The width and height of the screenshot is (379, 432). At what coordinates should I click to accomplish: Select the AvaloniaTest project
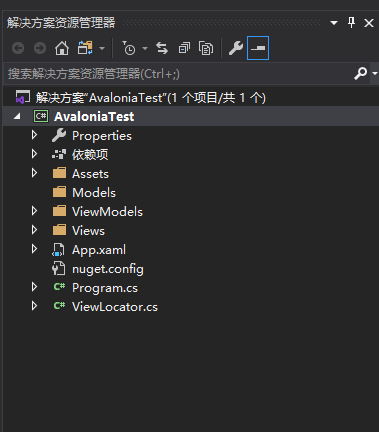coord(94,117)
